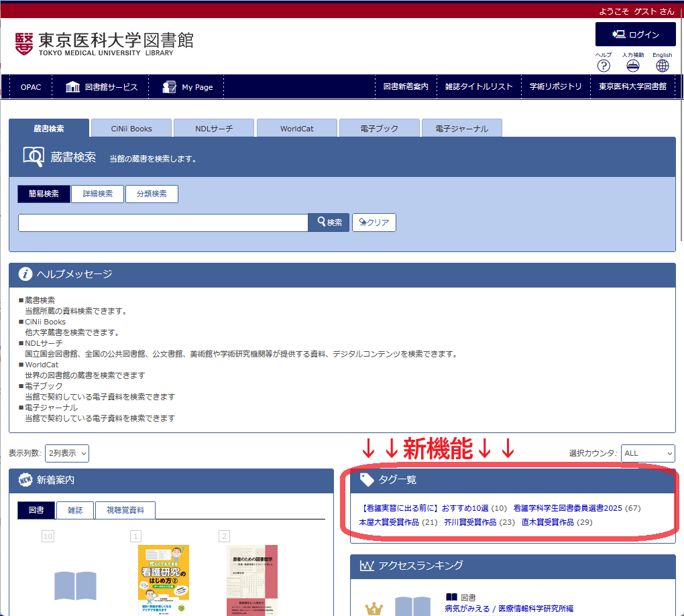Image resolution: width=684 pixels, height=616 pixels.
Task: Click into the catalog search text field
Action: tap(163, 223)
